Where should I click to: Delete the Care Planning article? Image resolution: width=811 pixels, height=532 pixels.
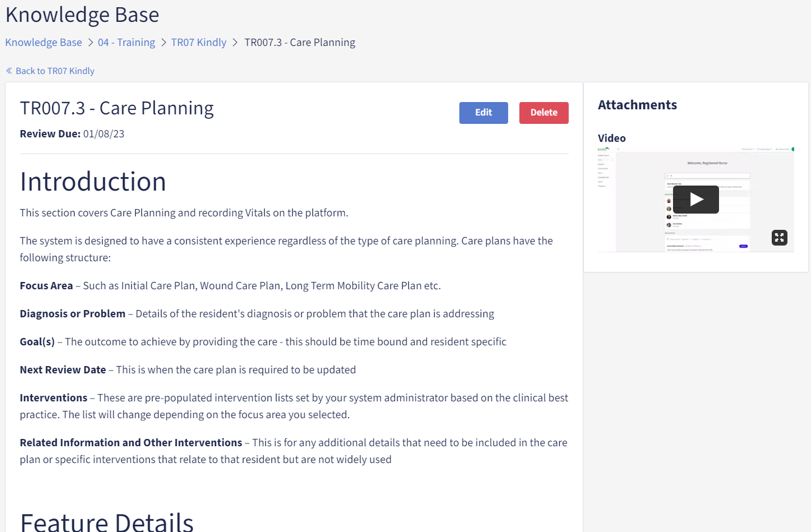pos(543,113)
